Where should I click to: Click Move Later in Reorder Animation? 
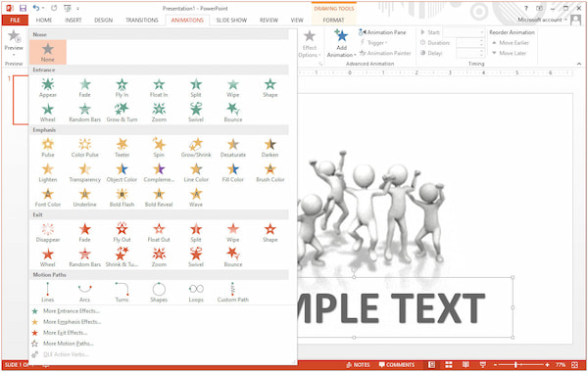point(509,53)
